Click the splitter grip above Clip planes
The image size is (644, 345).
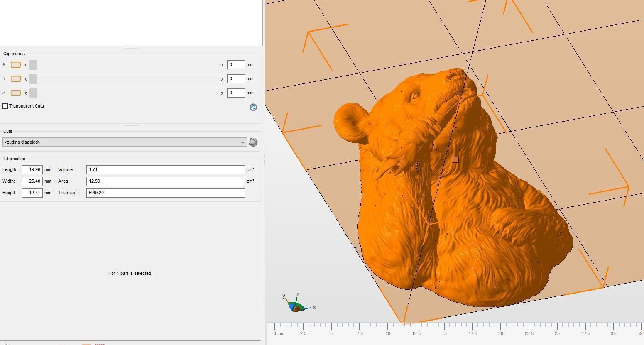pyautogui.click(x=130, y=48)
